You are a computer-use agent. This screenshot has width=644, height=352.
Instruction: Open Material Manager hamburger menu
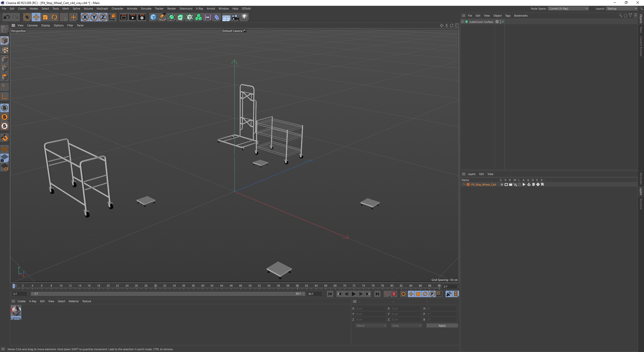pyautogui.click(x=13, y=301)
